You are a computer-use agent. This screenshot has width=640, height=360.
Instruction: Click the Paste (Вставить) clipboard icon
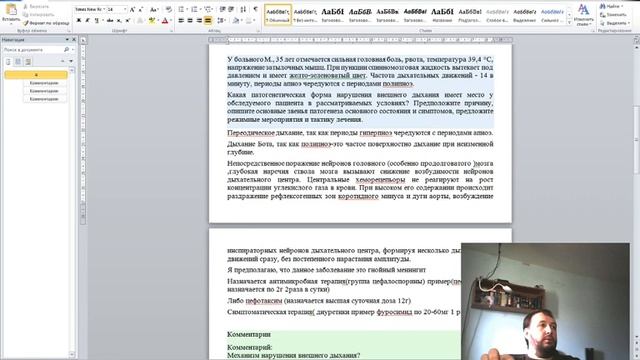pos(11,10)
